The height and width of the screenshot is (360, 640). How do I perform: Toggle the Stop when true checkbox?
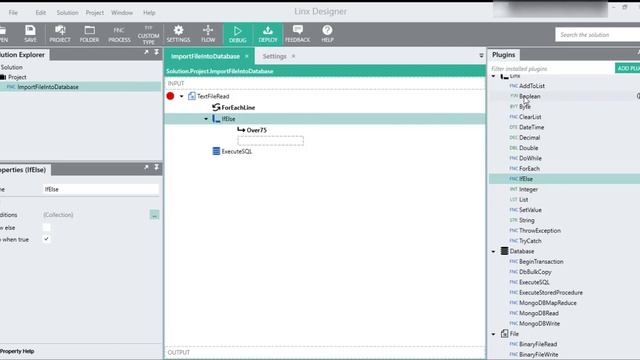click(x=47, y=239)
